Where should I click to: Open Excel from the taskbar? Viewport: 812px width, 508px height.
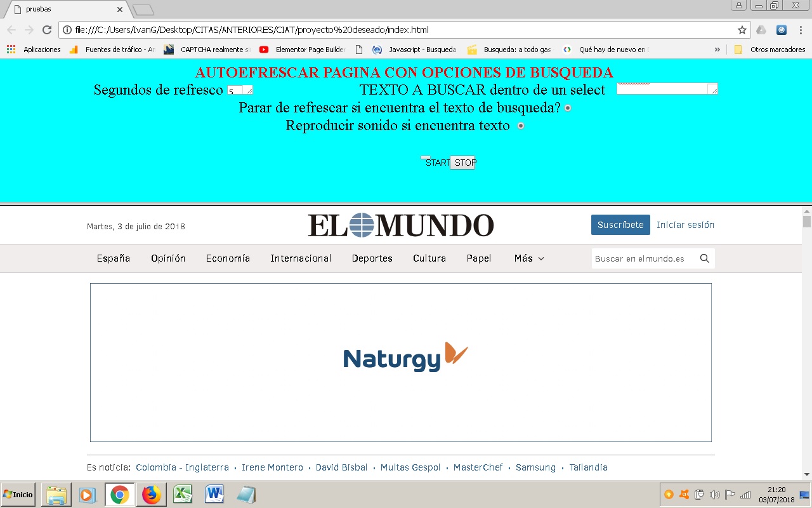coord(183,495)
